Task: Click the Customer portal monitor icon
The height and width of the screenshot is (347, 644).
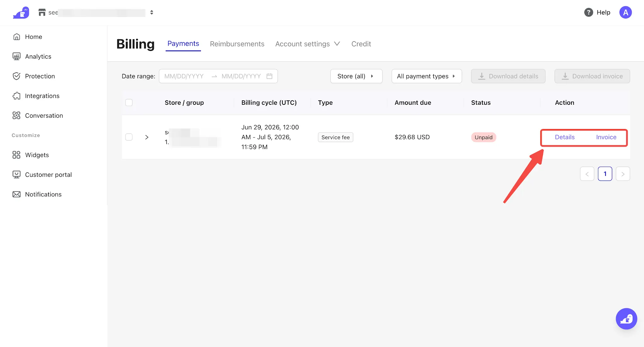Action: tap(17, 175)
